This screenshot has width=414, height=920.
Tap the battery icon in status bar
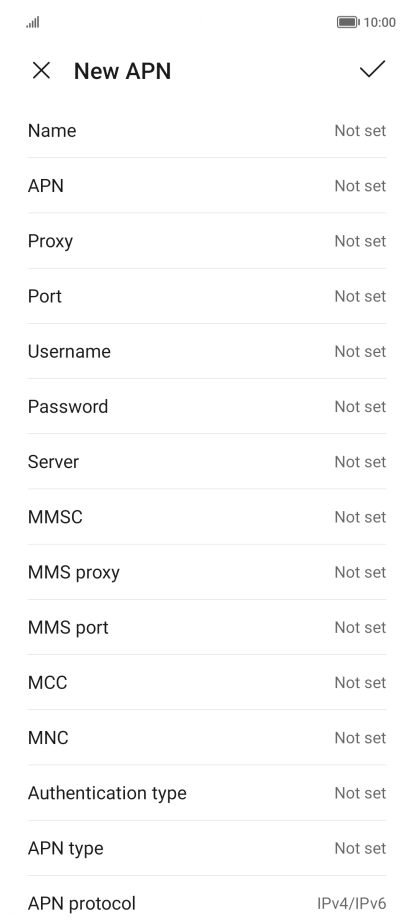click(348, 22)
